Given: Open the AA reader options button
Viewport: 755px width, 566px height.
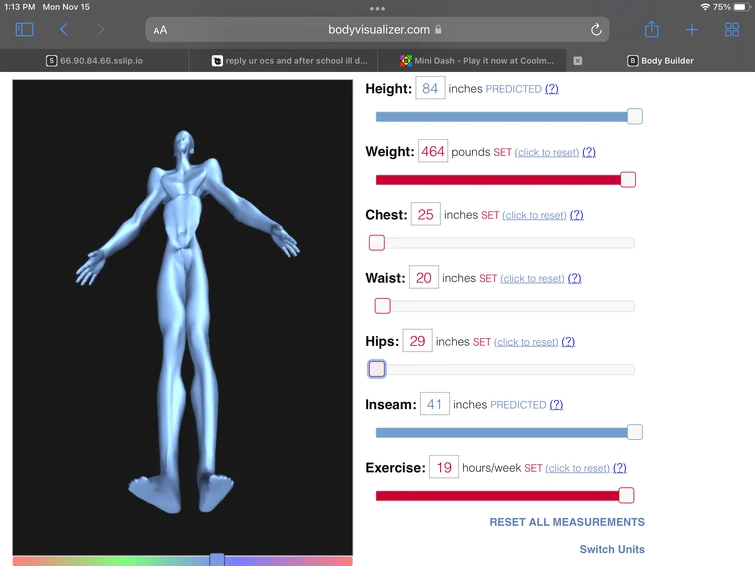Looking at the screenshot, I should point(160,30).
